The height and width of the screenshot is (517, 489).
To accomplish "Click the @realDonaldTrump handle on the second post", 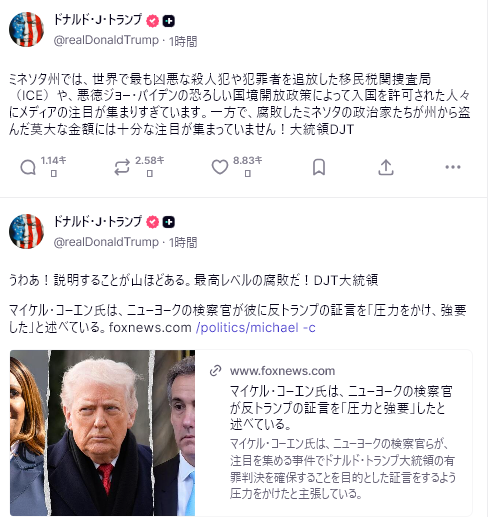I will click(106, 242).
